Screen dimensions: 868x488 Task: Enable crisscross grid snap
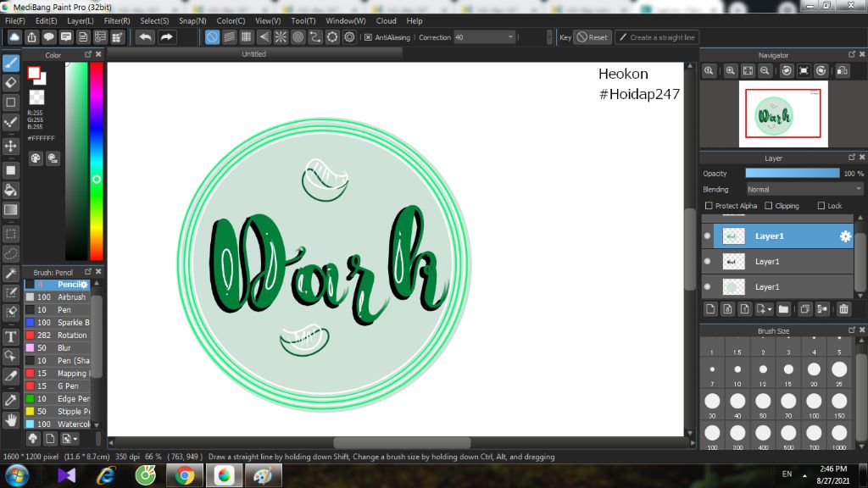[247, 37]
